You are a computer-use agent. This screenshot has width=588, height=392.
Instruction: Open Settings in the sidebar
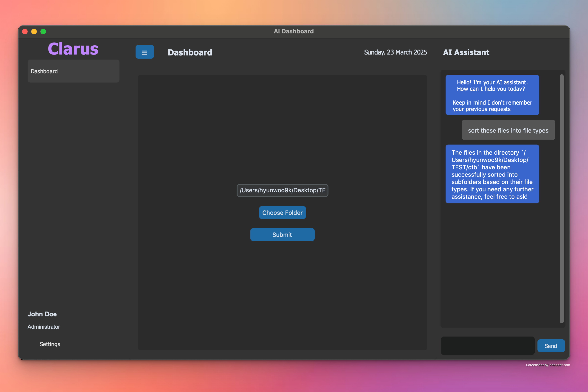(50, 344)
